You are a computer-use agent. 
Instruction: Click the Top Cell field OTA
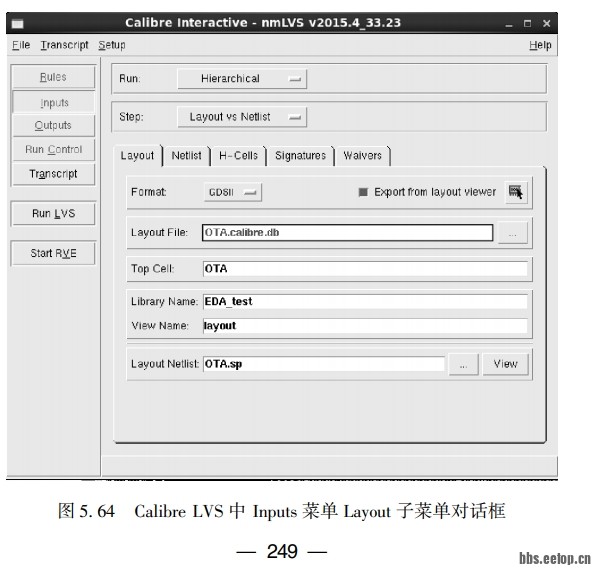tap(365, 269)
